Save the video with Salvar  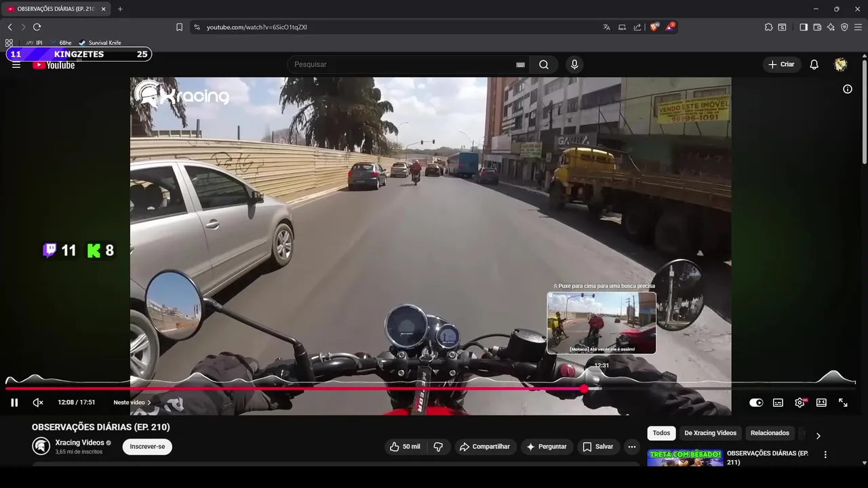tap(598, 447)
